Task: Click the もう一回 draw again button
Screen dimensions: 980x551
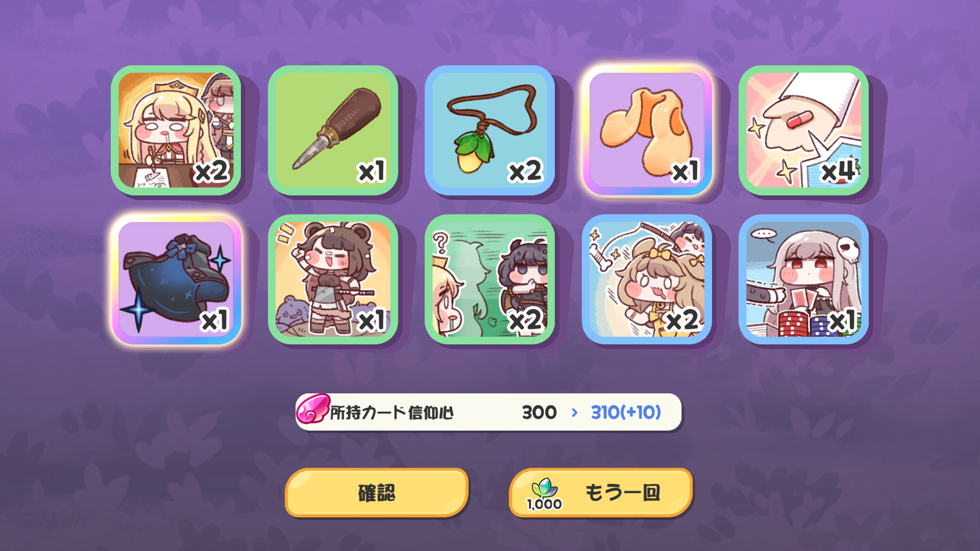Action: point(601,493)
